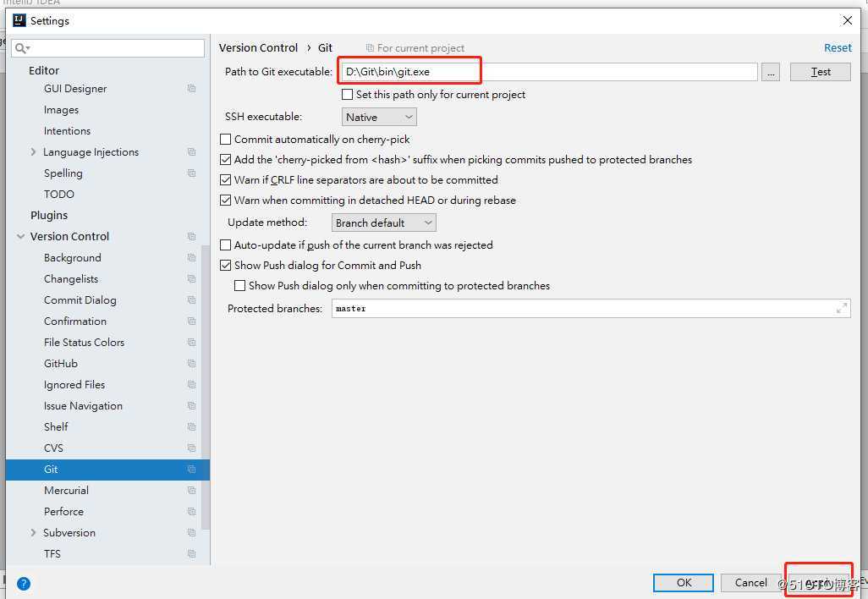Image resolution: width=868 pixels, height=599 pixels.
Task: Click the settings search input field
Action: (x=108, y=48)
